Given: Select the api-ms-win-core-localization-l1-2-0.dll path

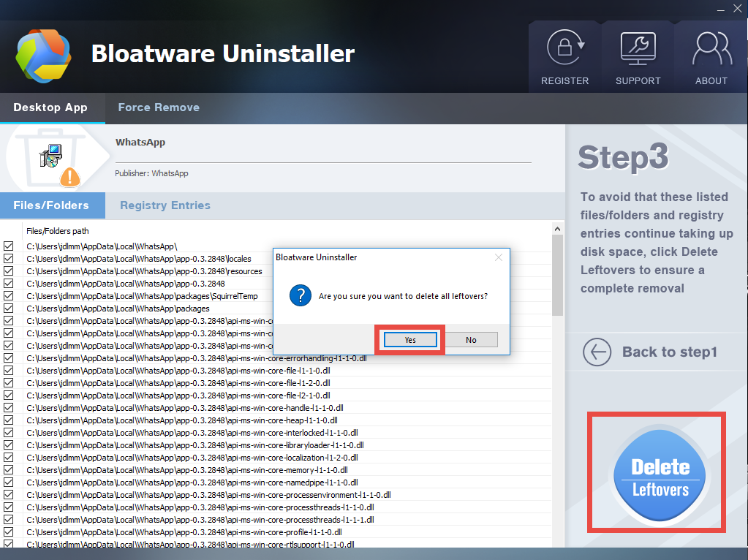Looking at the screenshot, I should point(192,458).
